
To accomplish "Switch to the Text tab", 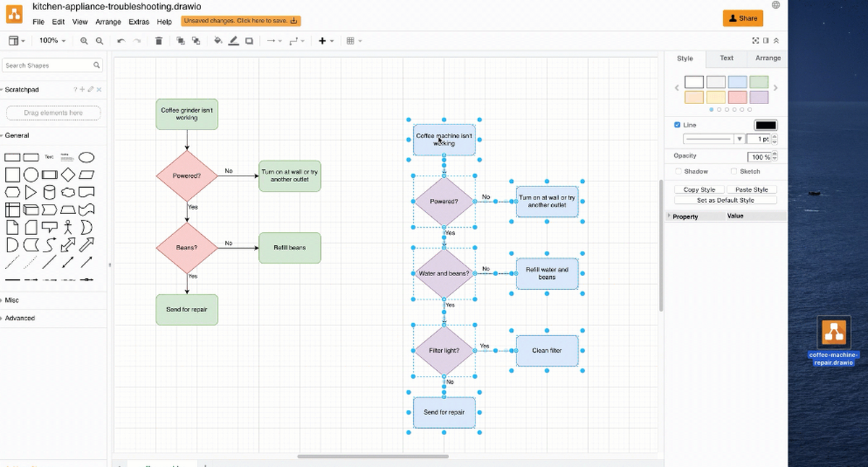I will (726, 58).
